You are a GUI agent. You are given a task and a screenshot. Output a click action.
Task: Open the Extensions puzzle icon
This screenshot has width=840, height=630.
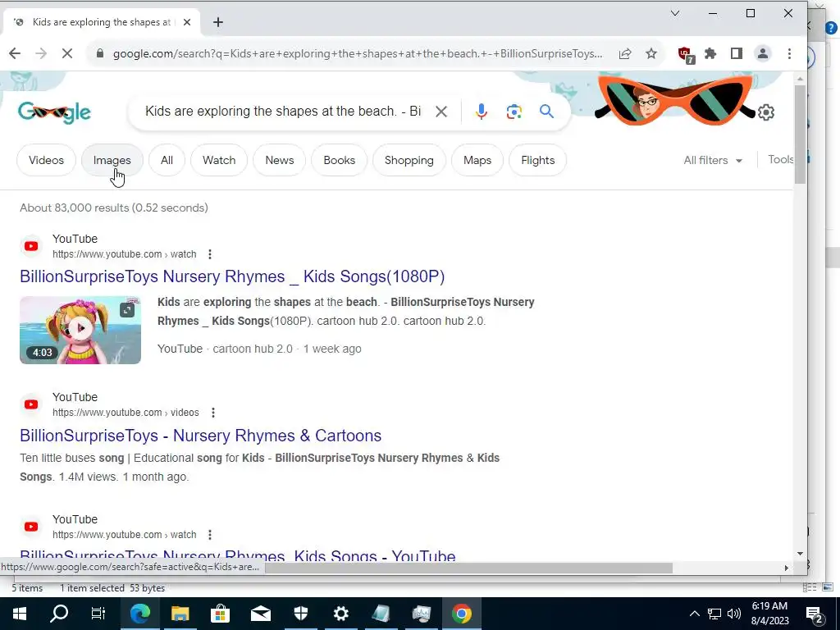coord(710,53)
